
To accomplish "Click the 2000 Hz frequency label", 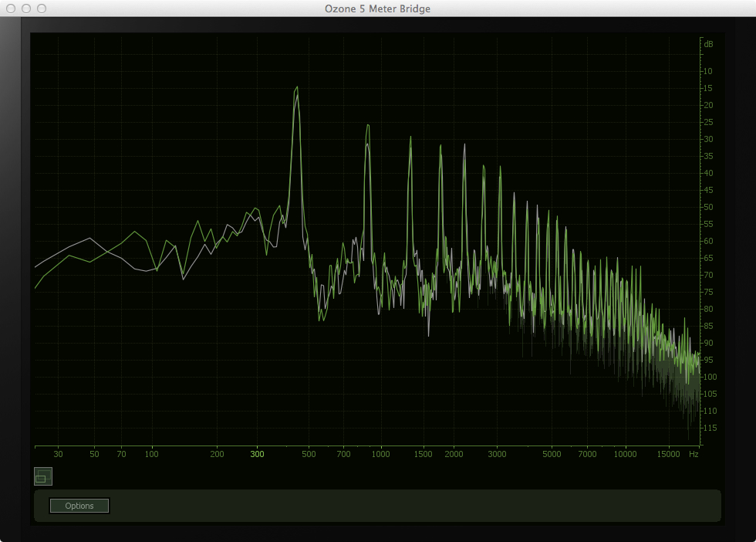I will click(454, 454).
